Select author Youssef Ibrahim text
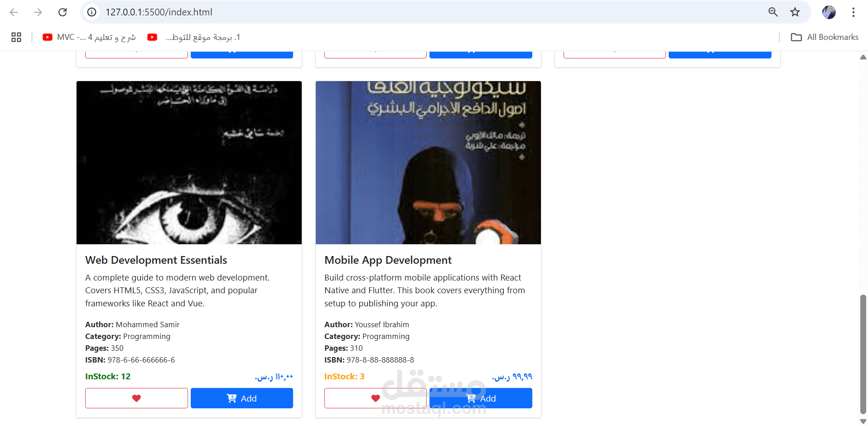 click(382, 324)
